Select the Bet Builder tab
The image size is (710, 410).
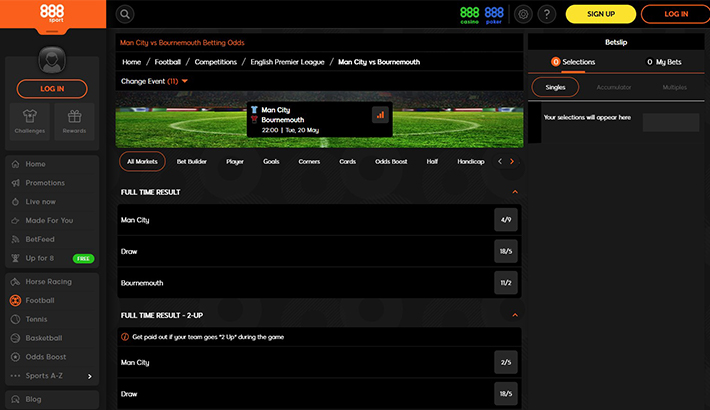point(192,162)
